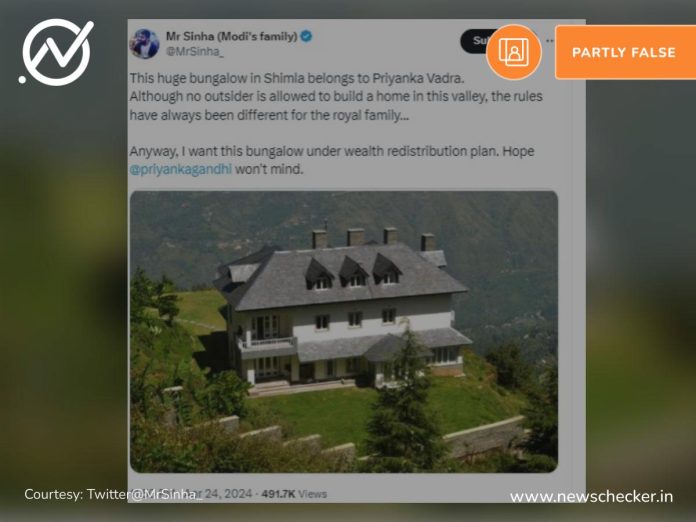Click the blue verified badge

[x=306, y=36]
